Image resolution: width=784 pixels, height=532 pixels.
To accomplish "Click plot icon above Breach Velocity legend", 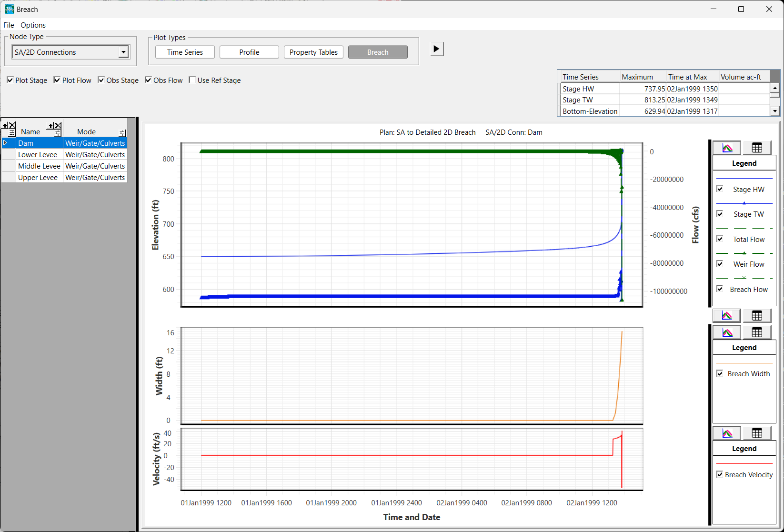I will (727, 433).
